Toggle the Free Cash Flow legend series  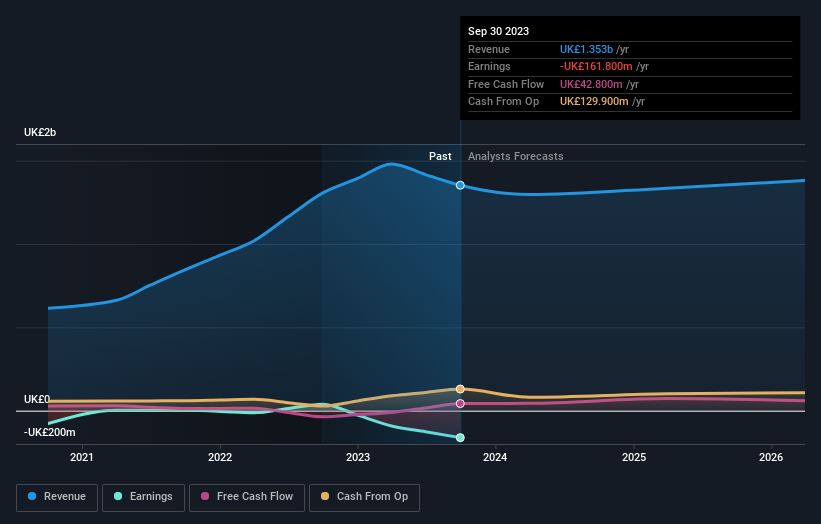(x=247, y=497)
